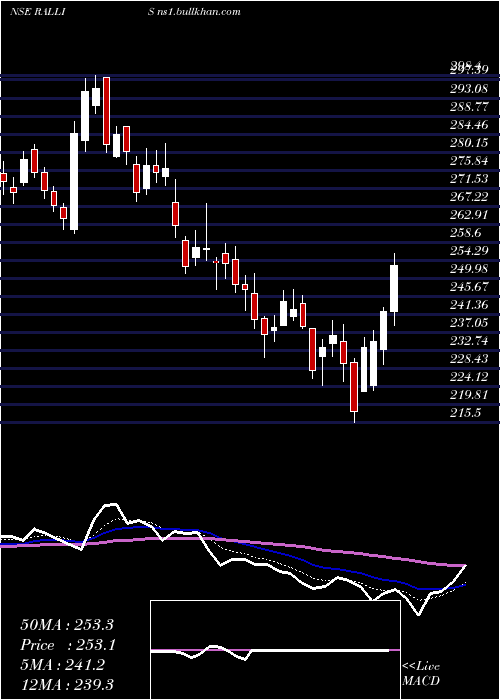Select the 241.36 price axis label

click(x=468, y=304)
